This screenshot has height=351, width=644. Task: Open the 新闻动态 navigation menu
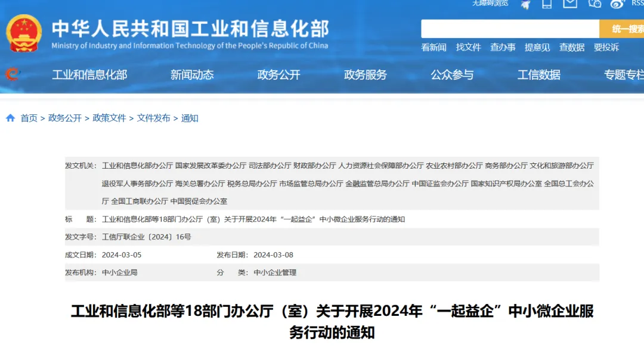(x=192, y=74)
